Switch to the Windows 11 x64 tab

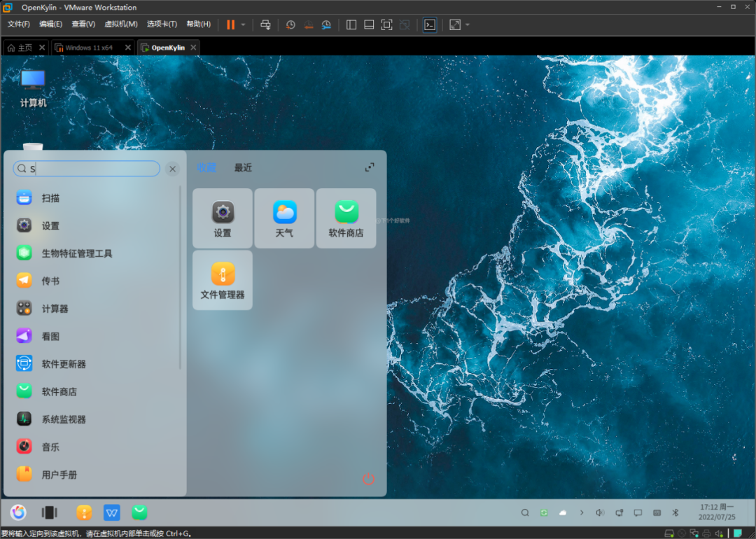tap(89, 48)
